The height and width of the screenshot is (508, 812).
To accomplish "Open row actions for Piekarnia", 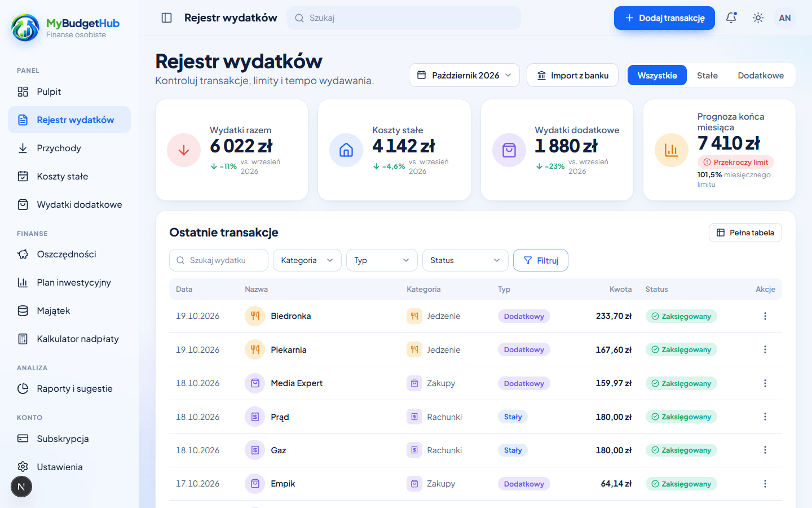I will [765, 349].
